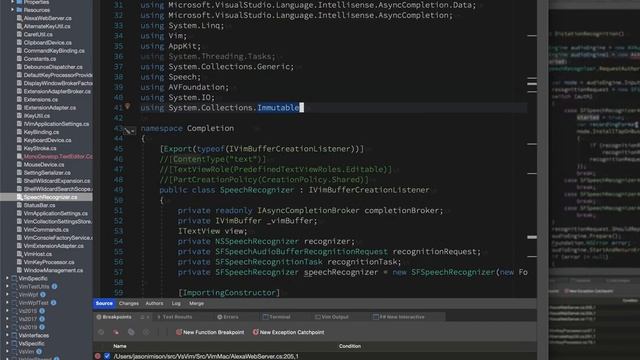Viewport: 640px width, 360px height.
Task: Open the Errors pad tab
Action: (228, 317)
